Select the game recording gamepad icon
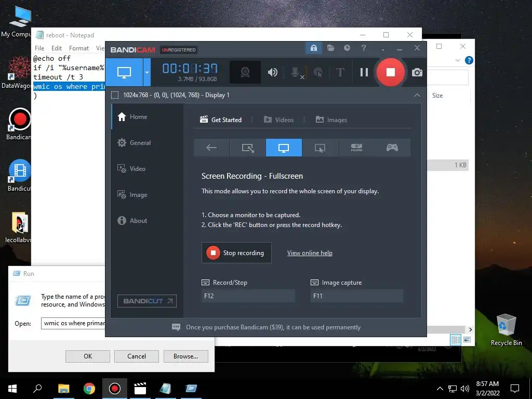This screenshot has height=399, width=532. pos(392,148)
